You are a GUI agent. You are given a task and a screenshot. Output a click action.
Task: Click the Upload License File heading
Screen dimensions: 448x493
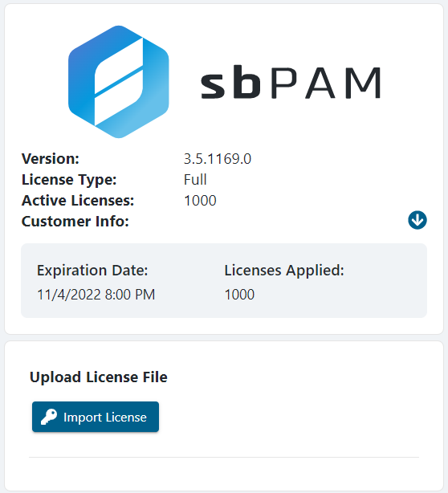point(99,377)
